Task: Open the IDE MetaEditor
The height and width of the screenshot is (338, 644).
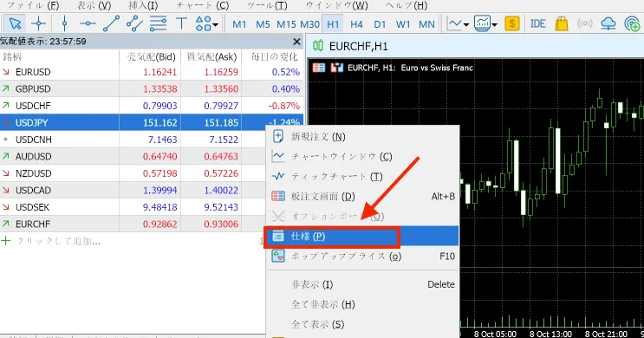Action: click(x=537, y=23)
